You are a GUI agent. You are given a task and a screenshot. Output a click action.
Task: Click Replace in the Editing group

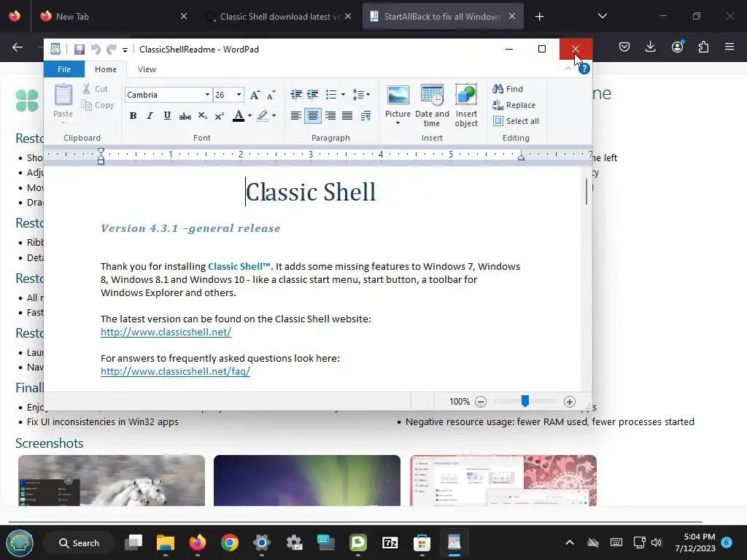(x=514, y=105)
